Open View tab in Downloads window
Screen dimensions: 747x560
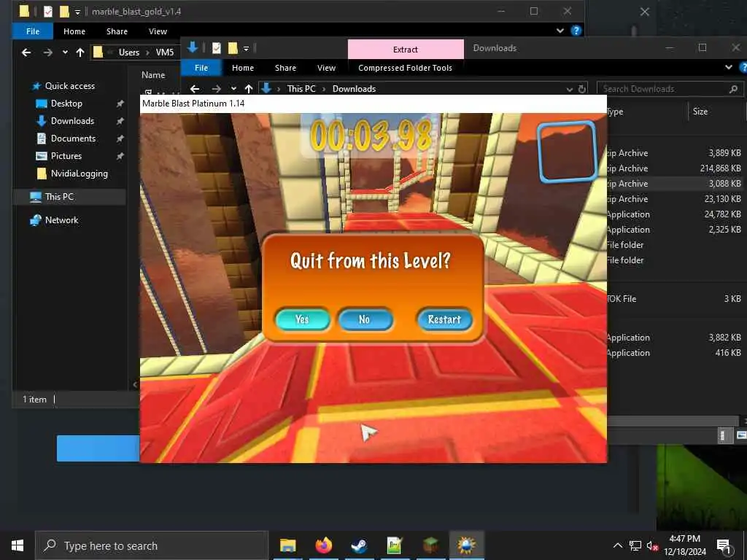pyautogui.click(x=326, y=68)
